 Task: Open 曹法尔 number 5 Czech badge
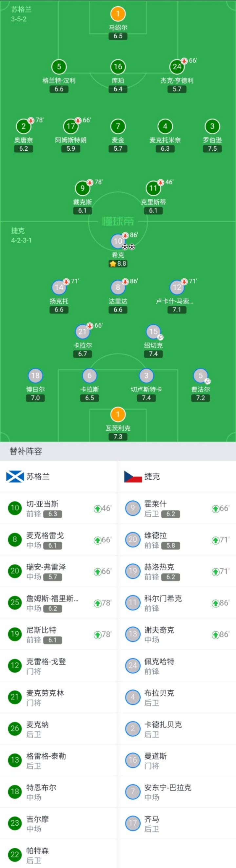click(200, 376)
